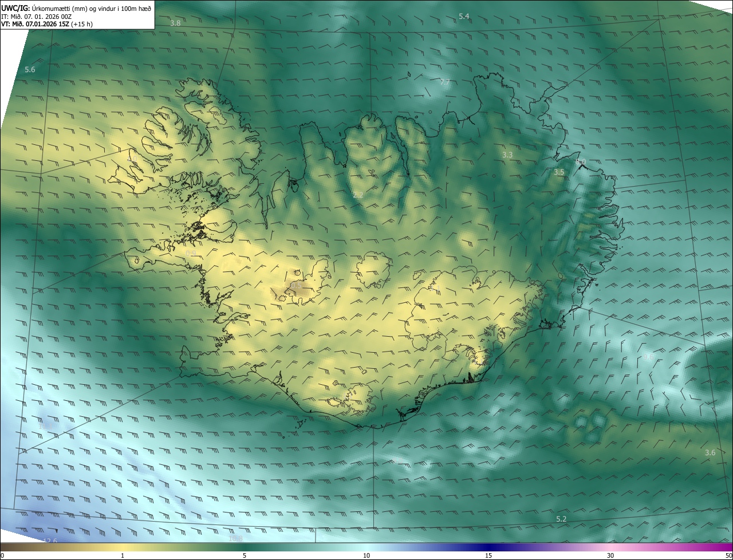Click the 50 tick label on the colorbar
733x560 pixels.
(728, 556)
